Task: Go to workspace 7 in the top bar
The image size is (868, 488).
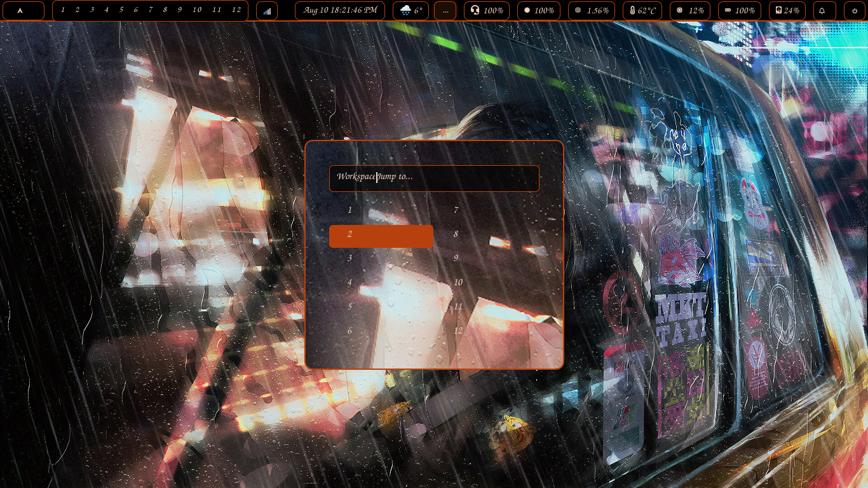Action: (x=151, y=10)
